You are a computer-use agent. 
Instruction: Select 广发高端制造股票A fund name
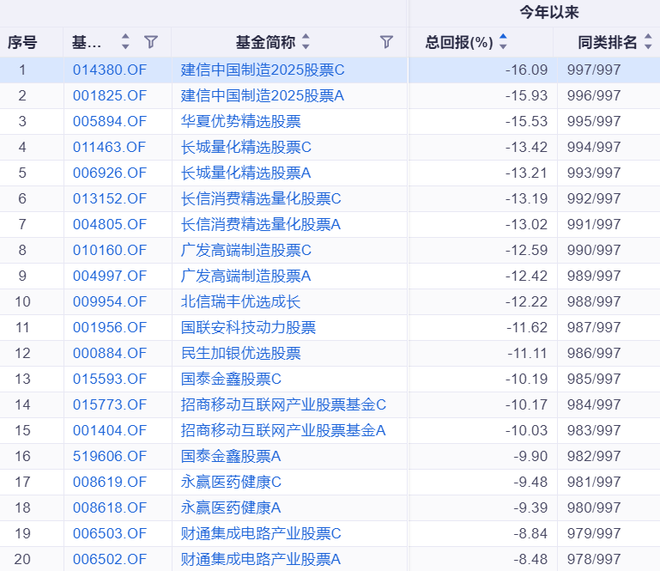(x=246, y=276)
